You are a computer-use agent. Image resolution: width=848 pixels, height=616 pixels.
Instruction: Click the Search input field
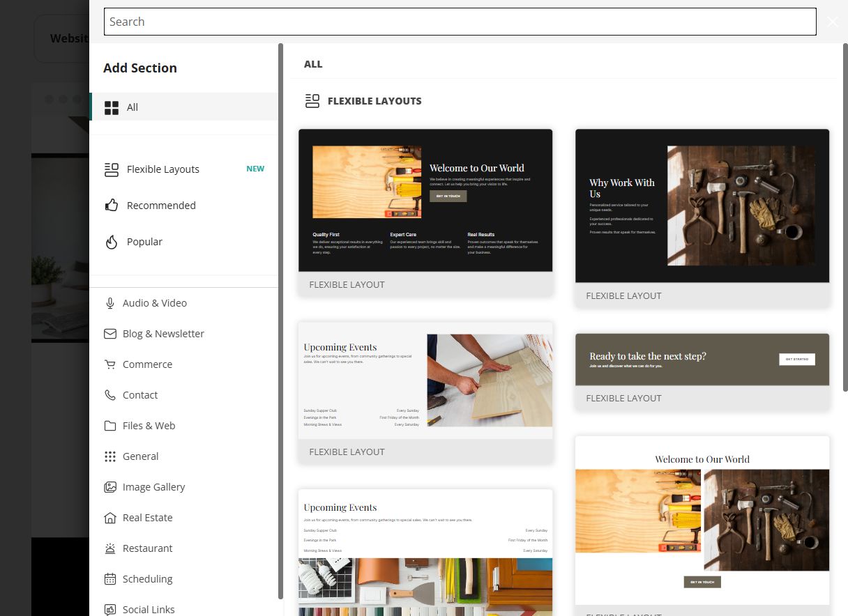click(x=460, y=22)
